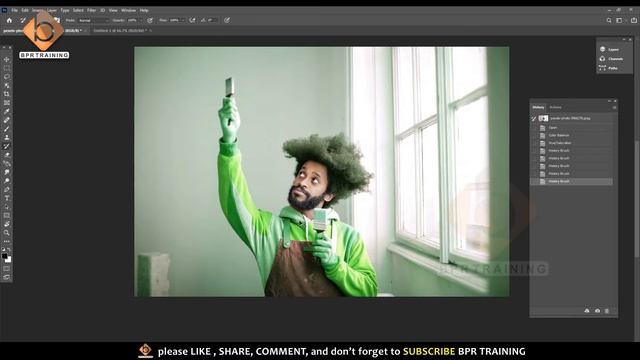Select the Color Balance history state

tap(571, 135)
